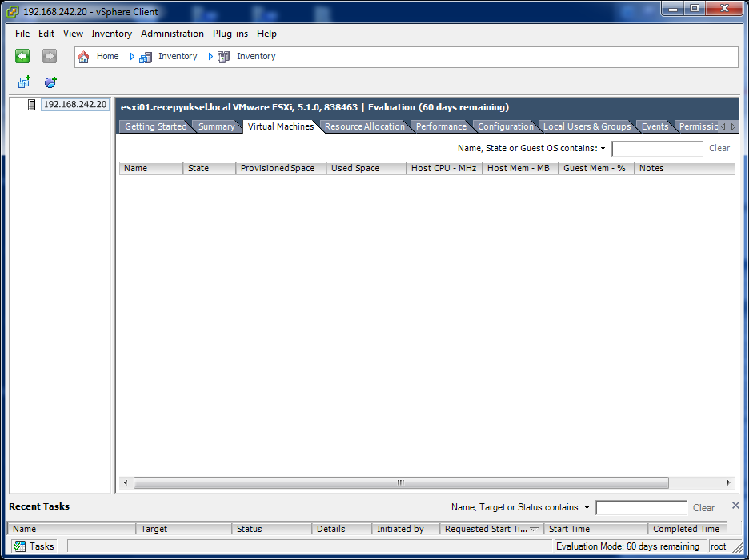Open the File menu
Screen dimensions: 749x560
(22, 34)
